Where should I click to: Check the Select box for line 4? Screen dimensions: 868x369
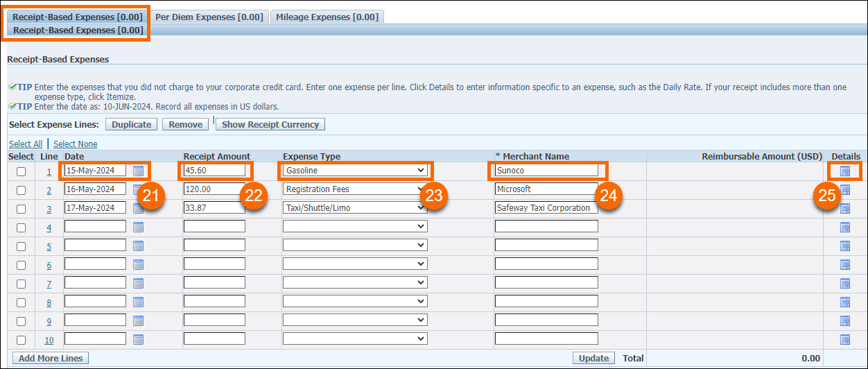[21, 228]
